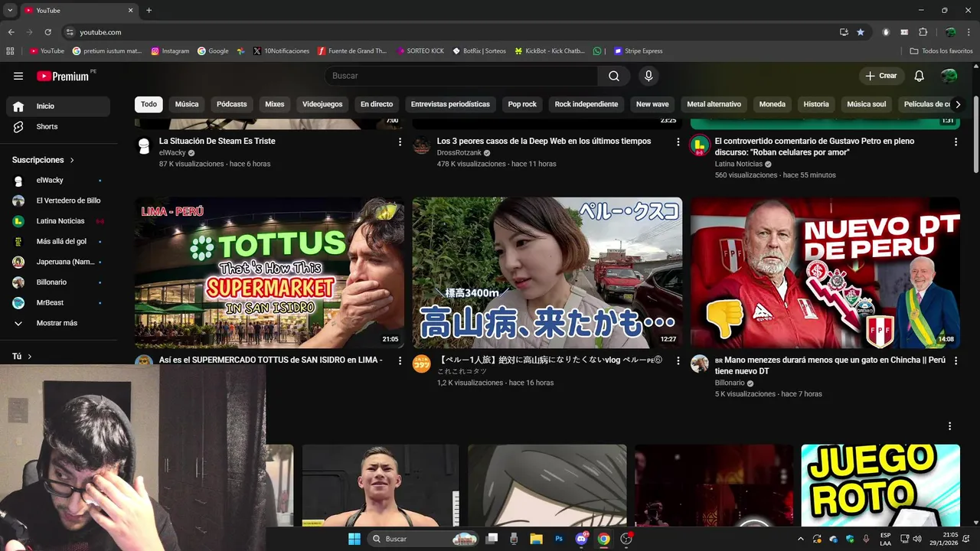The width and height of the screenshot is (980, 551).
Task: Select the Todo filter chip
Action: point(149,104)
